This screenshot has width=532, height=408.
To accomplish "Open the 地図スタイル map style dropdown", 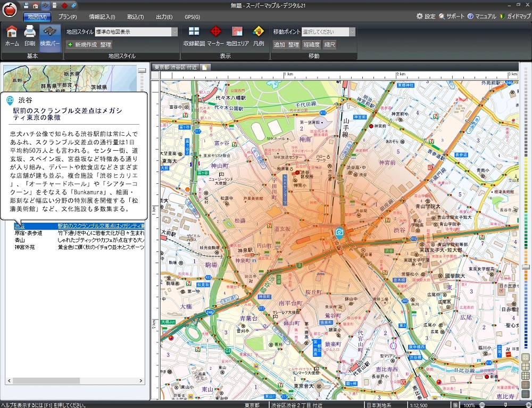I will click(174, 31).
